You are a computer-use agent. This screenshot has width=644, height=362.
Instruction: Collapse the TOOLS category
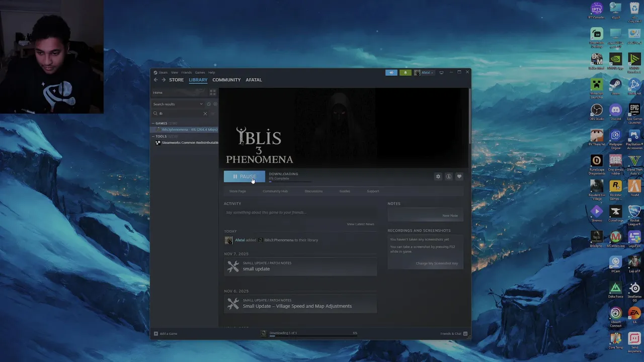[153, 136]
